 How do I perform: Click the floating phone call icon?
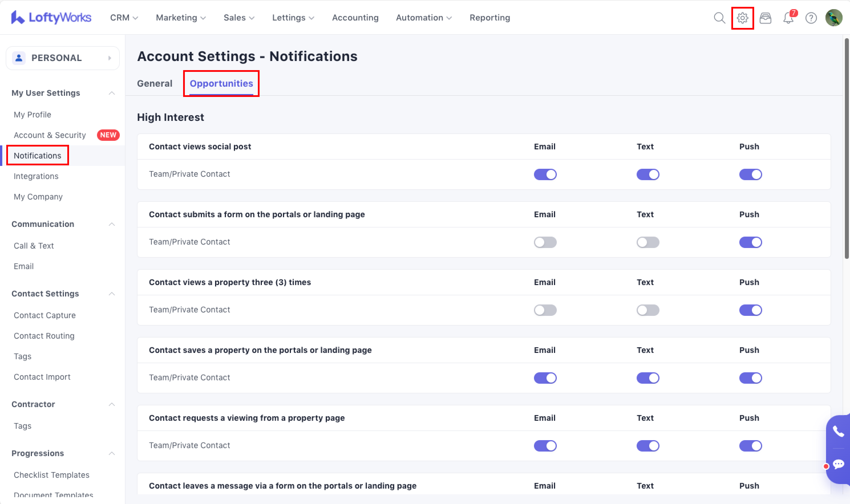[x=838, y=431]
